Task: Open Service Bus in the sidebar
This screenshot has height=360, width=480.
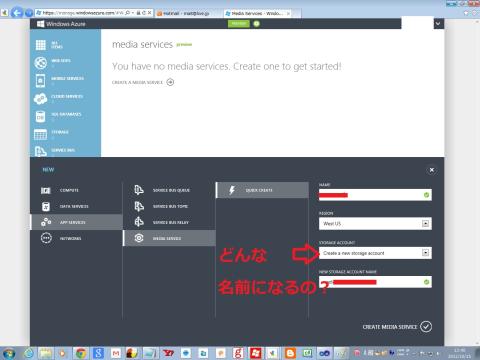Action: [x=65, y=151]
